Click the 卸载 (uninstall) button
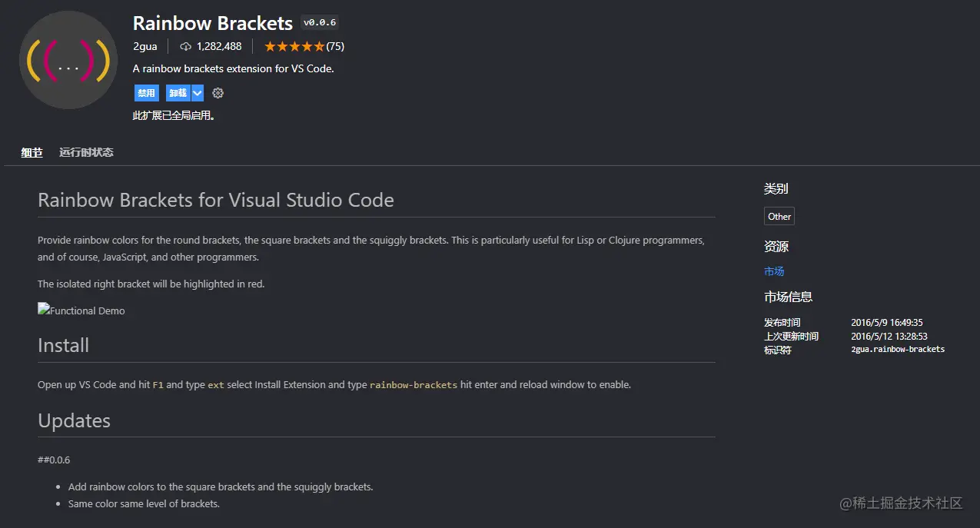The image size is (980, 528). (178, 93)
